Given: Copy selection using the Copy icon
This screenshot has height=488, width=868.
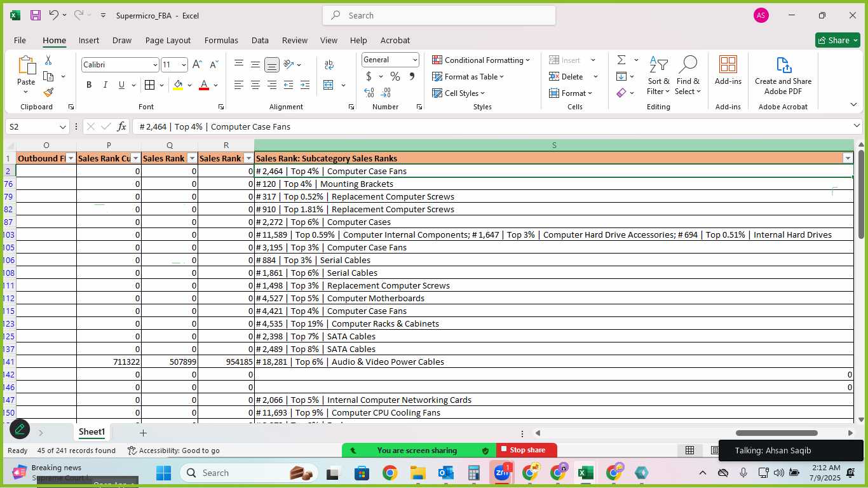Looking at the screenshot, I should pos(48,76).
